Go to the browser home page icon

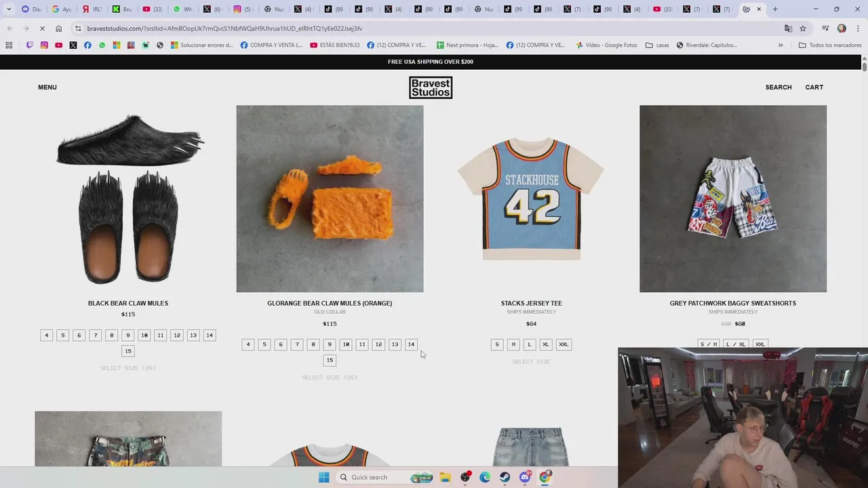59,28
